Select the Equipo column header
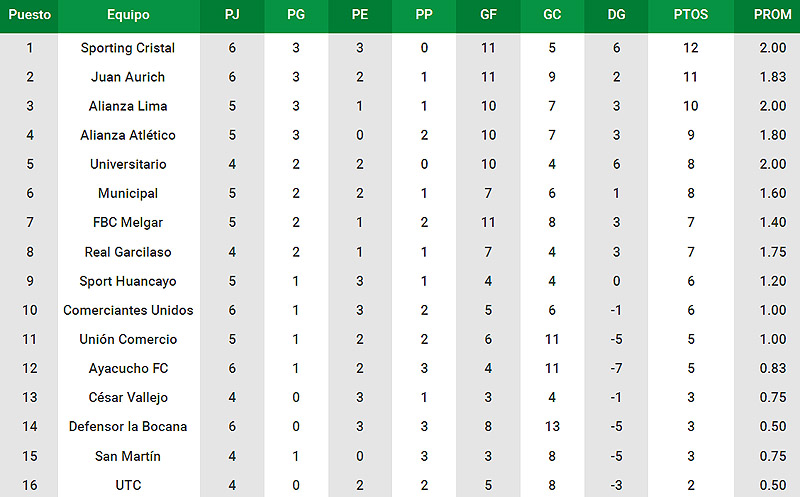This screenshot has height=497, width=800. [x=128, y=15]
